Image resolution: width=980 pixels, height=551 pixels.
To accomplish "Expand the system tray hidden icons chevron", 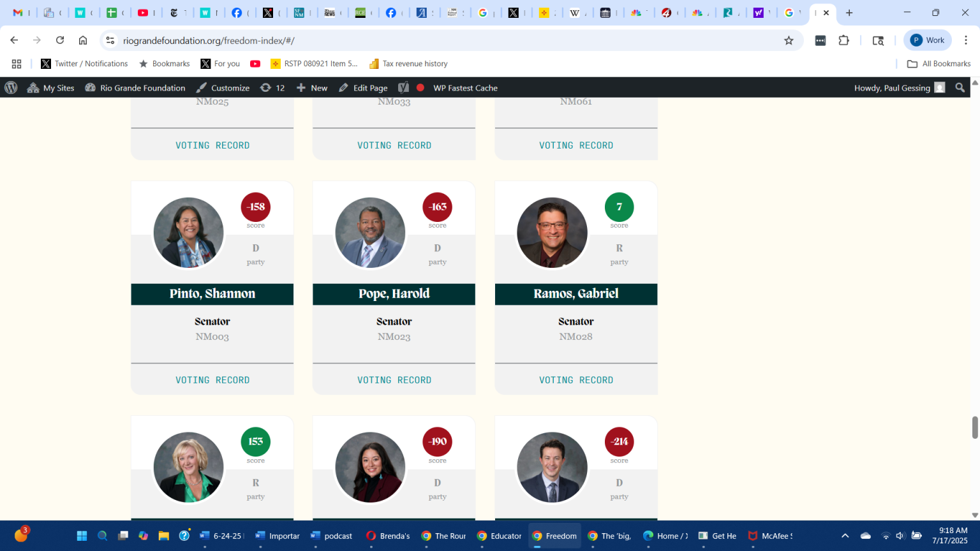I will pyautogui.click(x=845, y=536).
